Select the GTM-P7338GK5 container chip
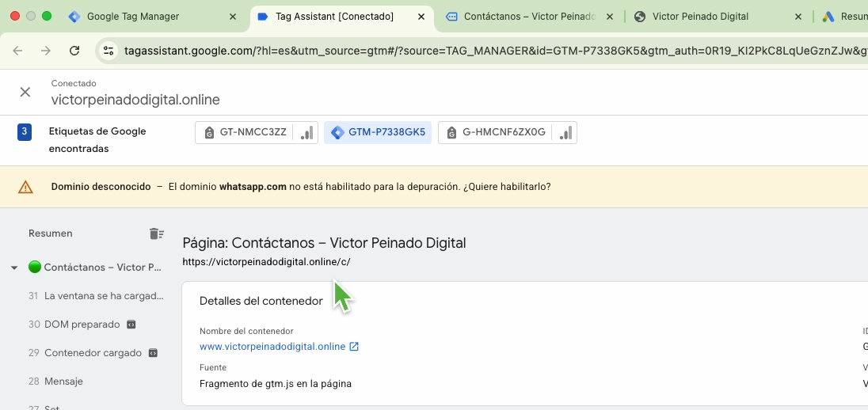This screenshot has width=868, height=410. click(x=378, y=132)
